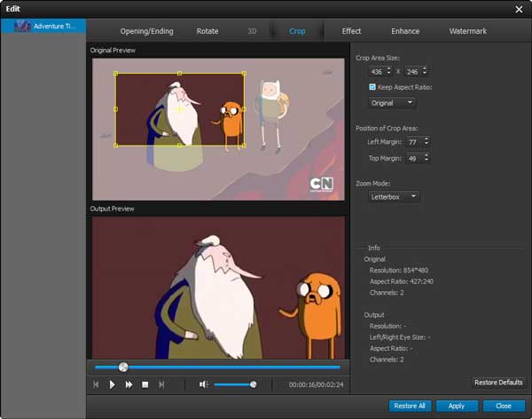The image size is (532, 419).
Task: Jump to next frame button
Action: pos(161,384)
